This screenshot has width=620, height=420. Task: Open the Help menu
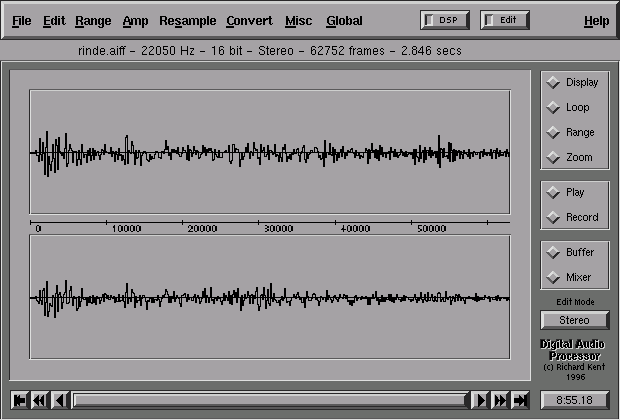click(x=596, y=21)
